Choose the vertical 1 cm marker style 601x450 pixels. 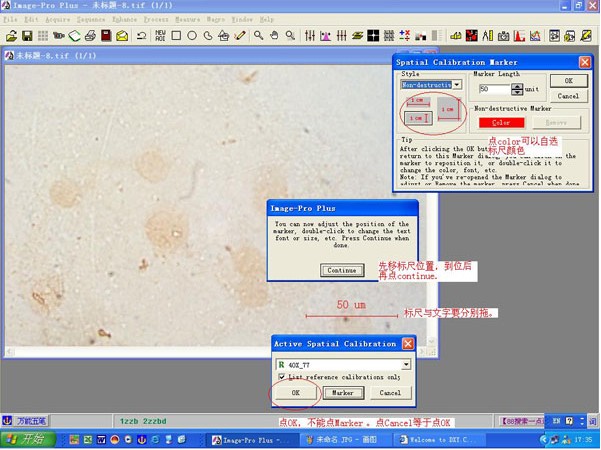[447, 109]
